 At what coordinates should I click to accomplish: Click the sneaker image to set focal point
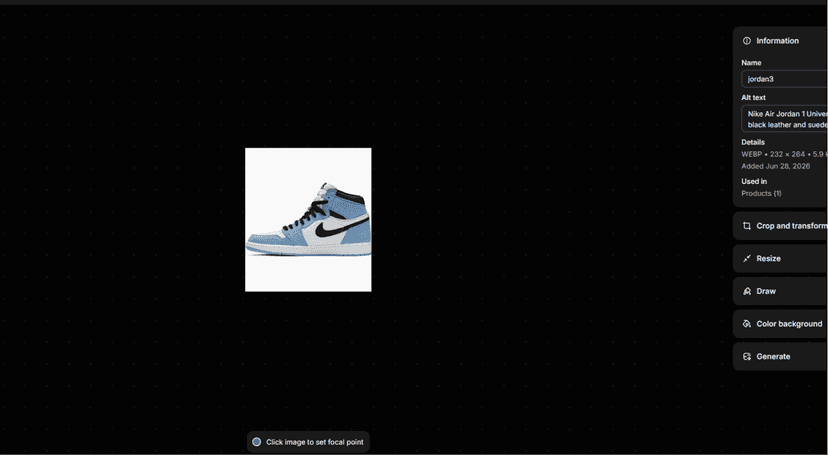308,219
